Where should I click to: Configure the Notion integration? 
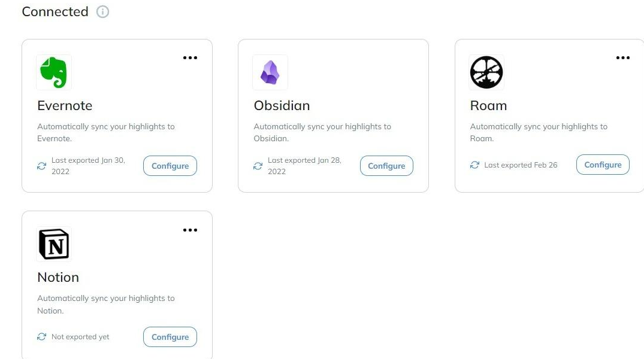[x=170, y=337]
